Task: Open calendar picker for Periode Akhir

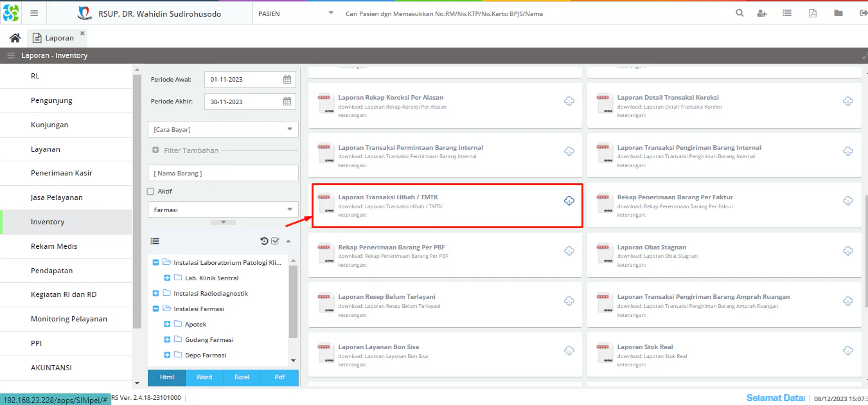Action: 287,102
